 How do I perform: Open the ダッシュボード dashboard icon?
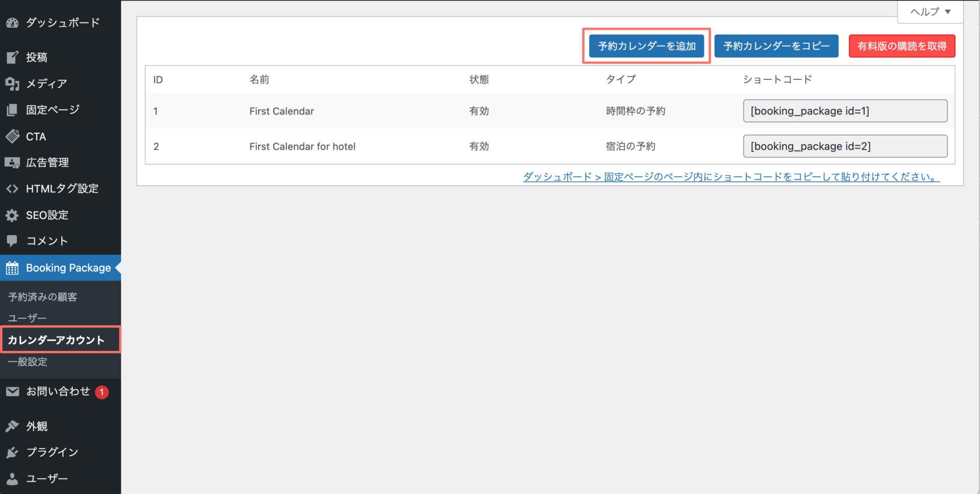12,22
